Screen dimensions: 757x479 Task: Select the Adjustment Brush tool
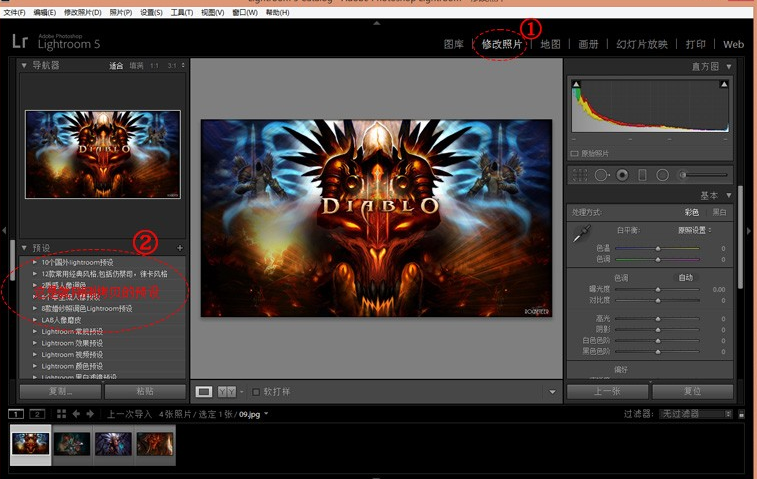[x=702, y=175]
